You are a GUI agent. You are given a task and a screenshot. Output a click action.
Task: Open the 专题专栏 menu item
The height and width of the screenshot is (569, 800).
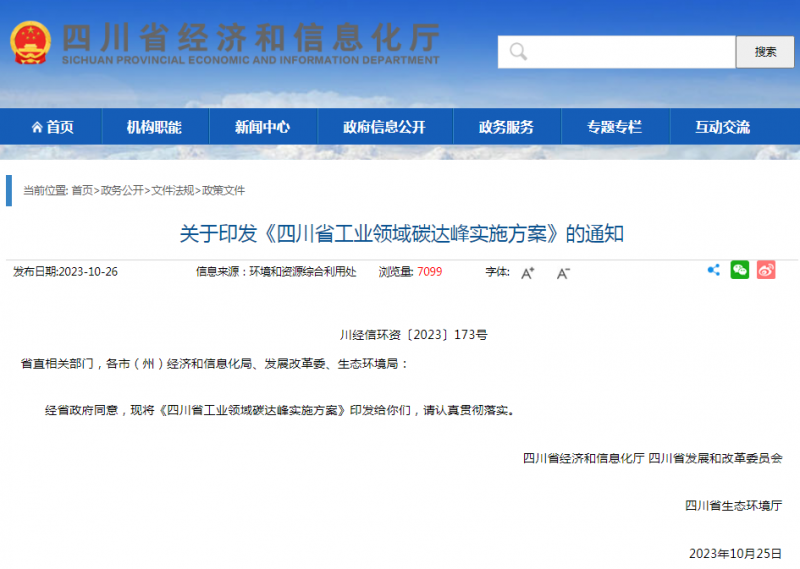click(x=614, y=127)
